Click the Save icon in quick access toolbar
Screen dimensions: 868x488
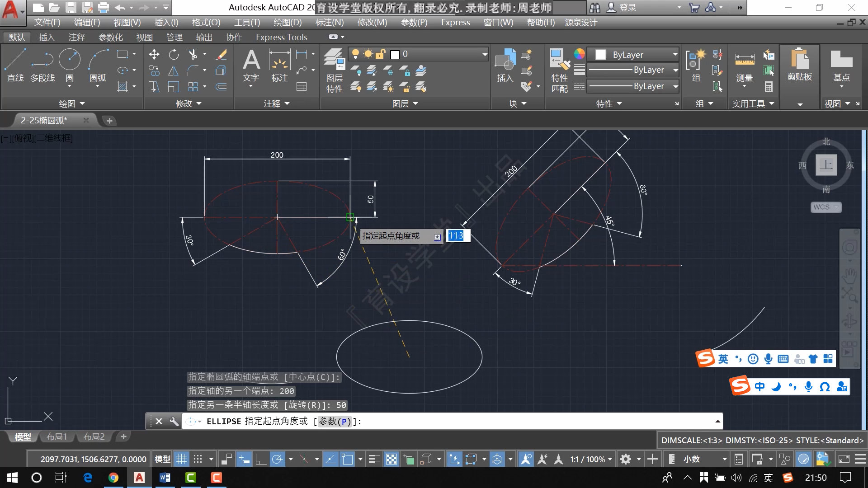[71, 7]
